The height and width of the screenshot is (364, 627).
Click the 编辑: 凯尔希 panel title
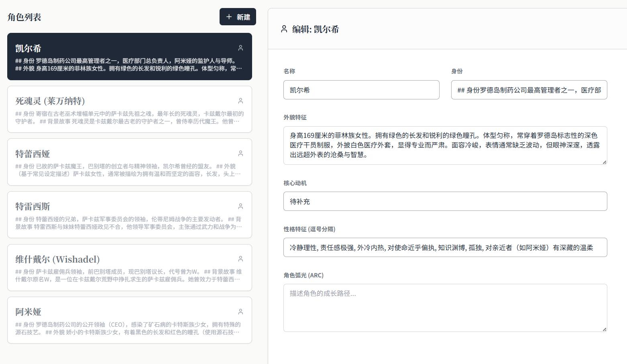click(316, 29)
